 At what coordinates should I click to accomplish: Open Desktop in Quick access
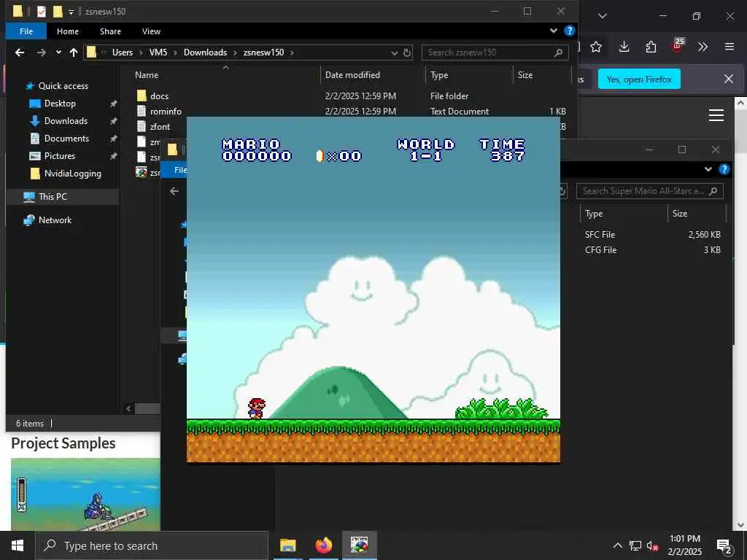click(x=60, y=104)
